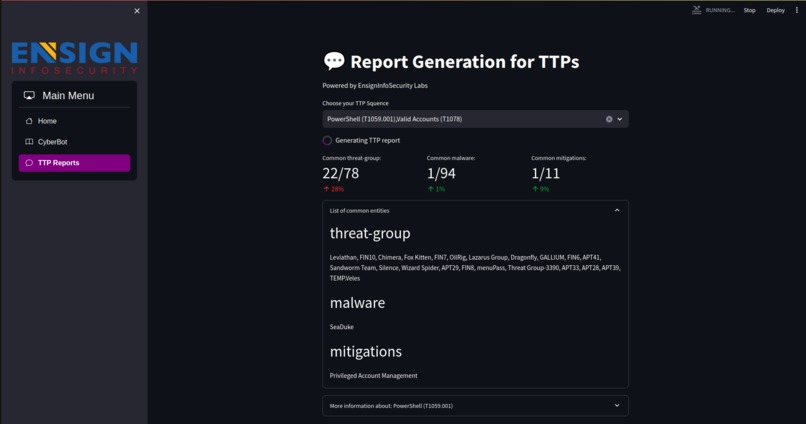
Task: Click the 1/94 common malware value
Action: [x=441, y=174]
